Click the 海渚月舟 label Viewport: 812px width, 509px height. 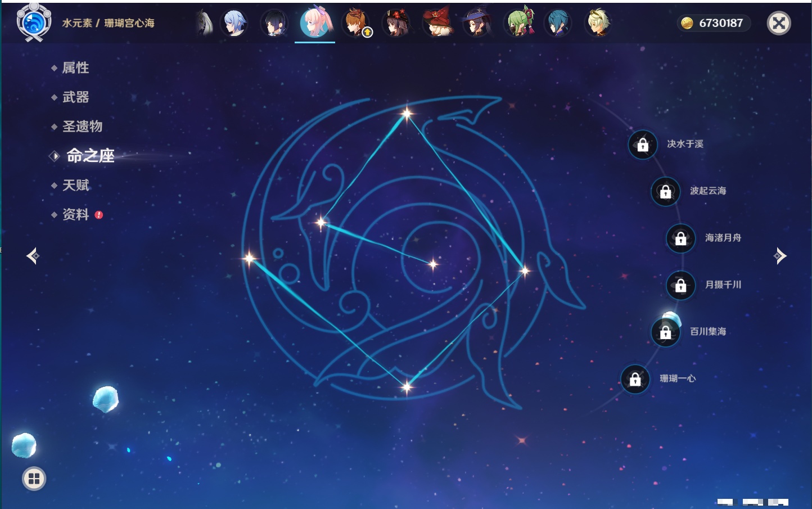tap(723, 238)
